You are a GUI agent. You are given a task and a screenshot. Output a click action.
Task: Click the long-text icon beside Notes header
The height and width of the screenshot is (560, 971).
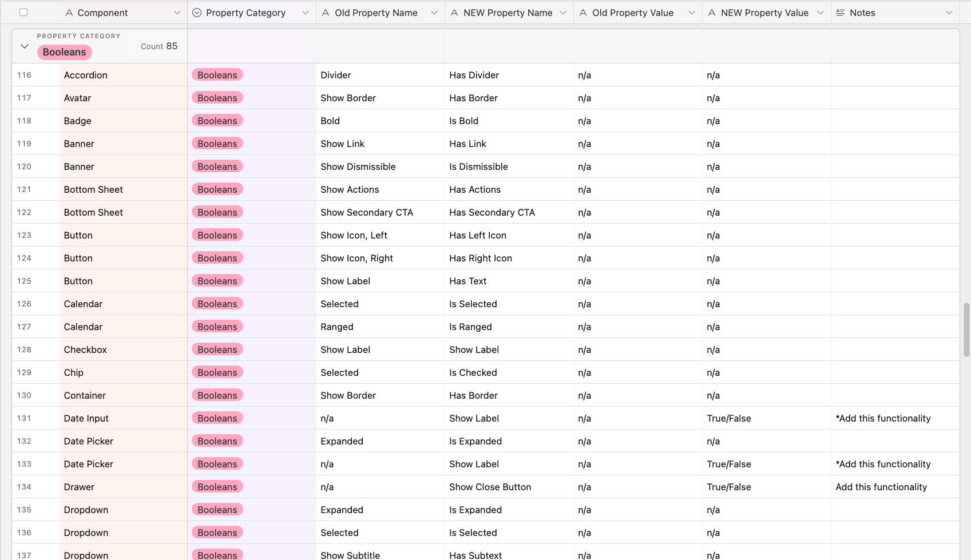841,13
